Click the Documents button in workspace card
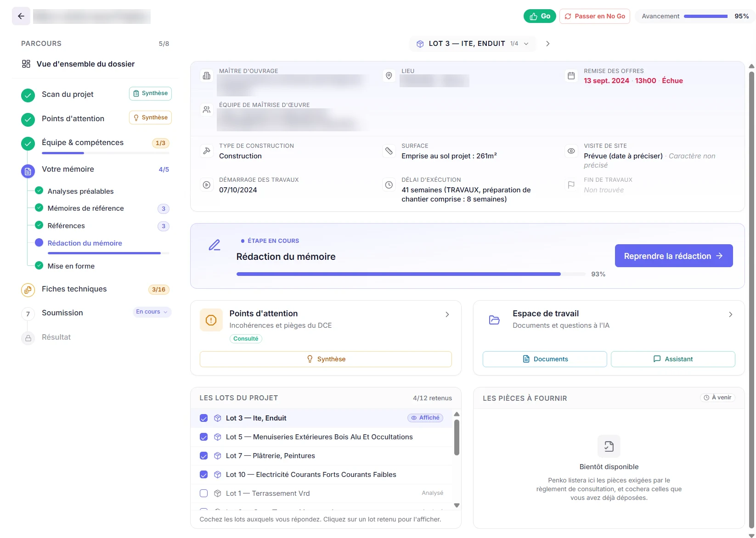The width and height of the screenshot is (756, 538). point(545,359)
